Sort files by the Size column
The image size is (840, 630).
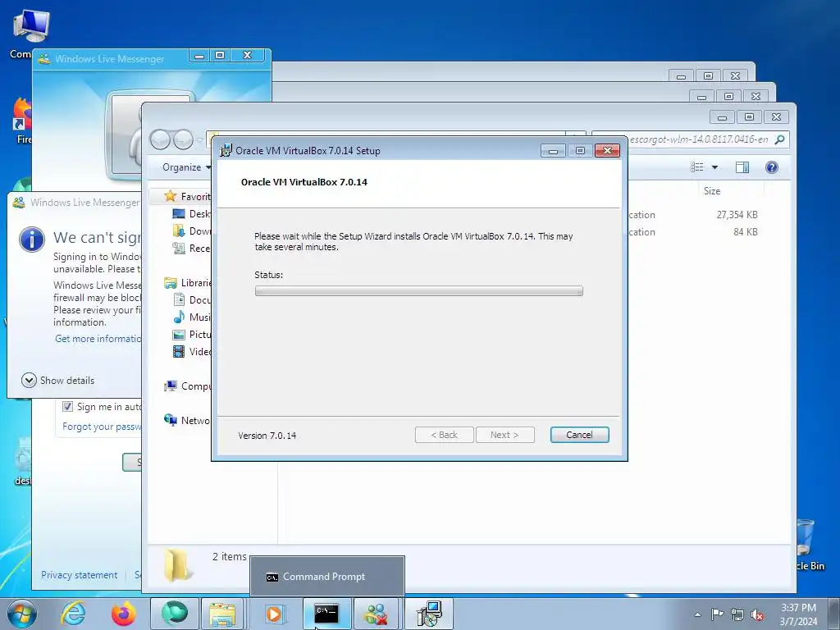[711, 190]
